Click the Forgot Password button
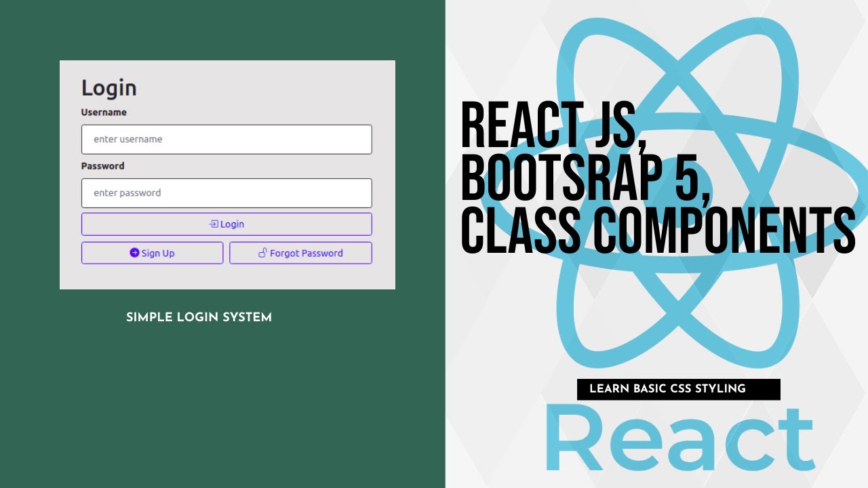Image resolution: width=868 pixels, height=488 pixels. click(x=300, y=253)
